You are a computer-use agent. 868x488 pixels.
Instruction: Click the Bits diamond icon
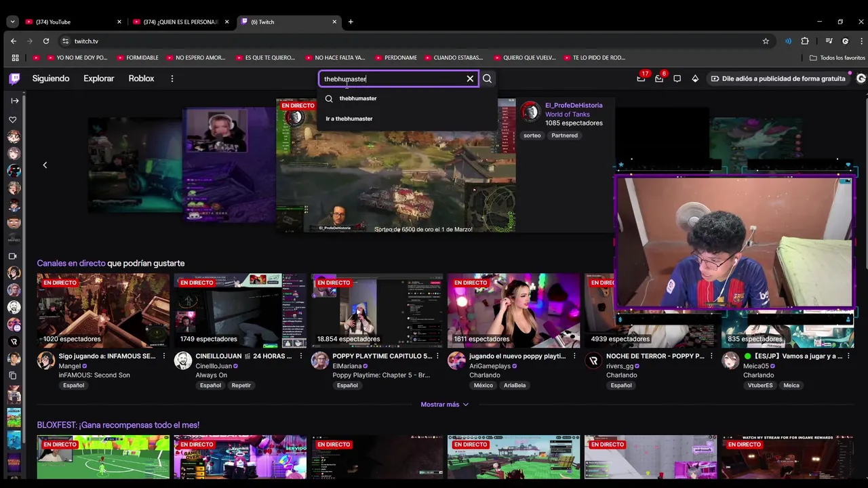pyautogui.click(x=695, y=79)
